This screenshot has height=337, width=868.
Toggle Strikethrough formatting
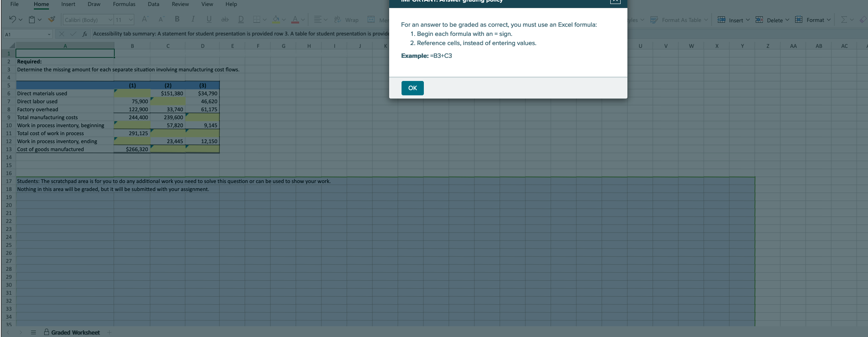(225, 20)
